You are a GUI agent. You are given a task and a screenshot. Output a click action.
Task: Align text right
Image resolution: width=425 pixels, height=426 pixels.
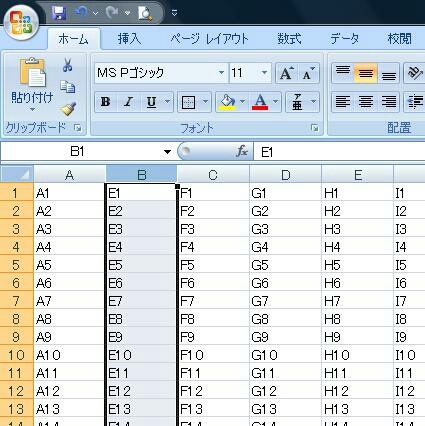pyautogui.click(x=388, y=102)
